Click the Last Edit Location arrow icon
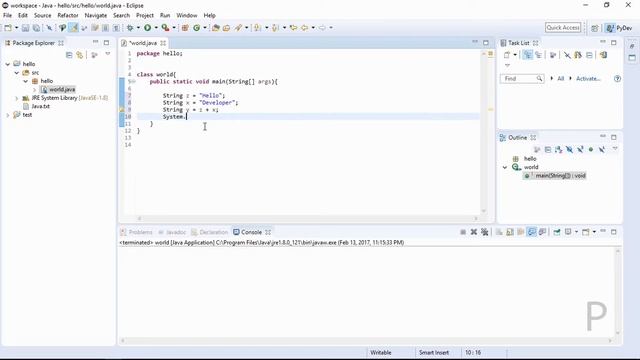The image size is (640, 360). tap(293, 28)
